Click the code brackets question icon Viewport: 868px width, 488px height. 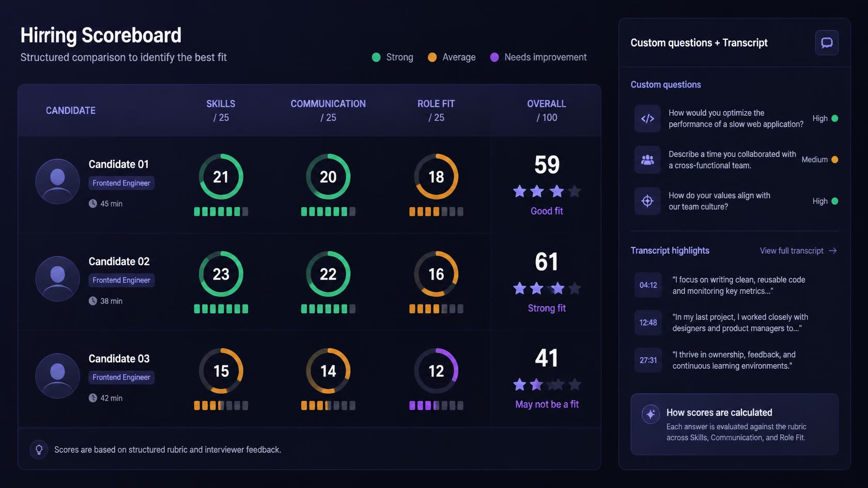click(647, 118)
